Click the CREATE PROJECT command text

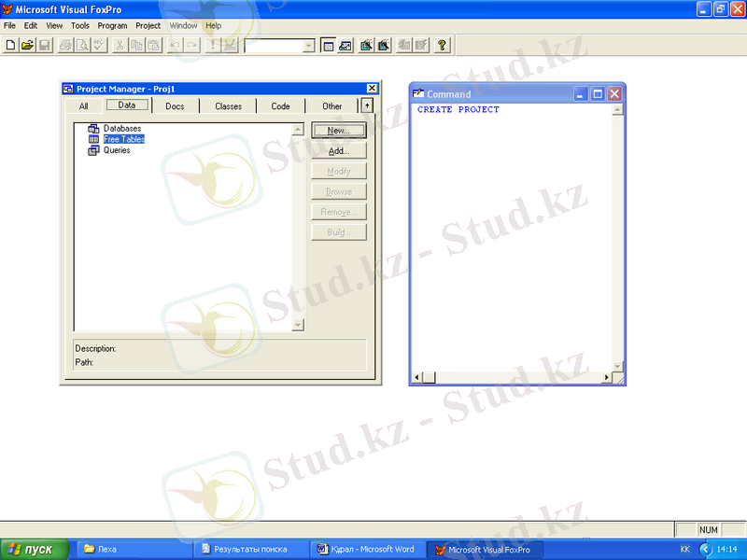[x=458, y=109]
